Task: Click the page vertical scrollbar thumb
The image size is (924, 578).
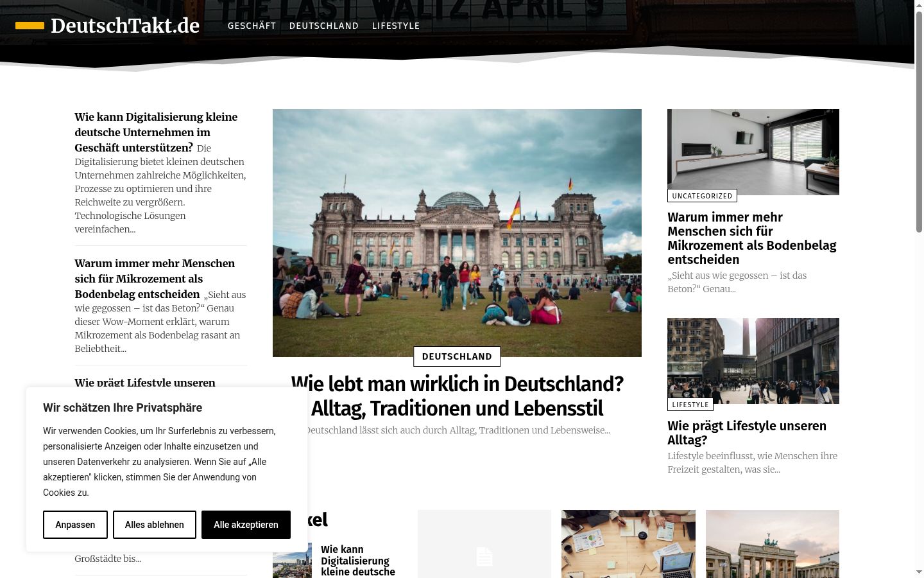Action: [x=919, y=122]
